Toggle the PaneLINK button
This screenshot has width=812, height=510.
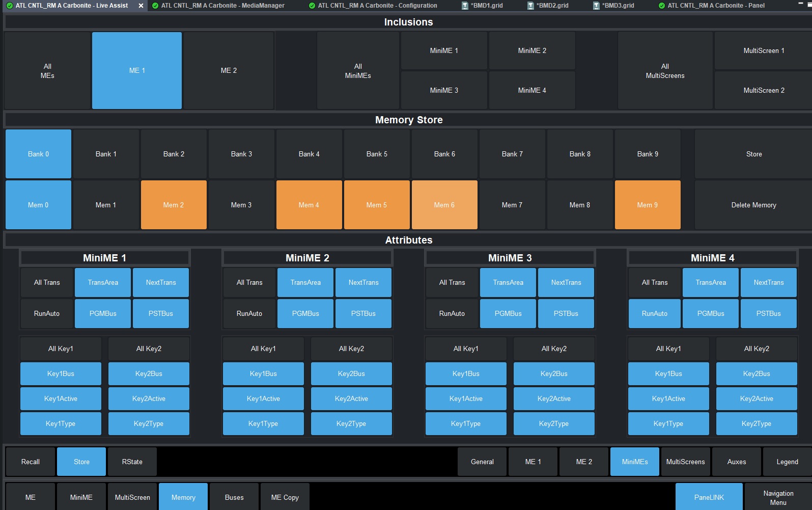coord(709,498)
